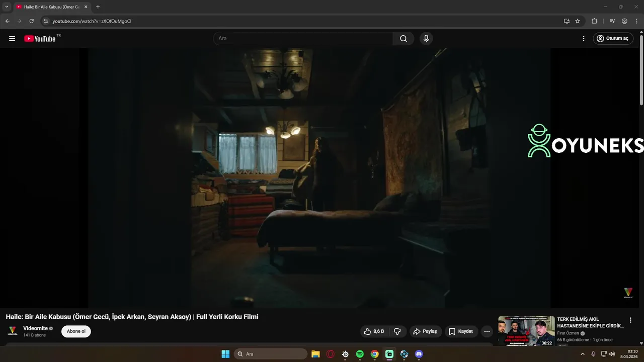Open options for the recommended Fırat Özmen video
Image resolution: width=644 pixels, height=362 pixels.
tap(630, 320)
